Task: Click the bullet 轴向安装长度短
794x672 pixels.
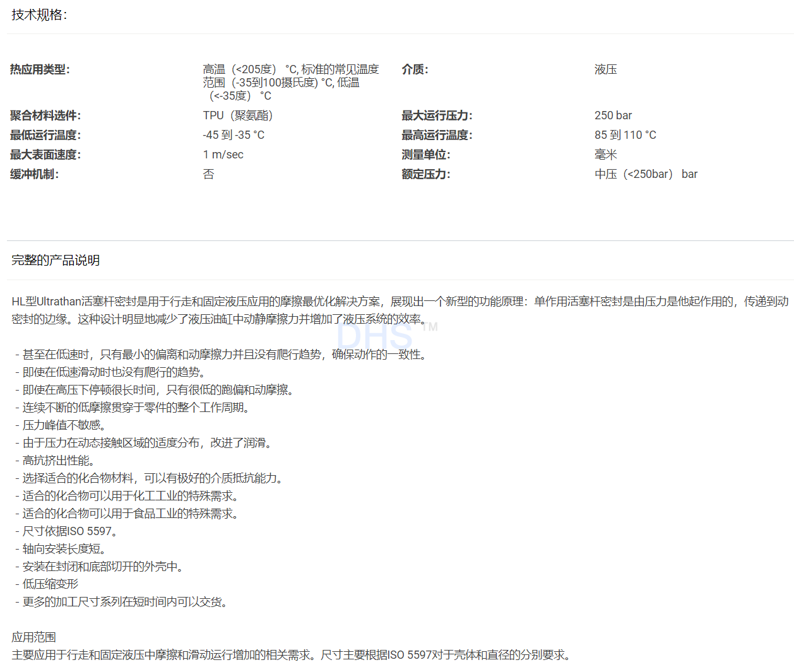Action: pos(62,549)
